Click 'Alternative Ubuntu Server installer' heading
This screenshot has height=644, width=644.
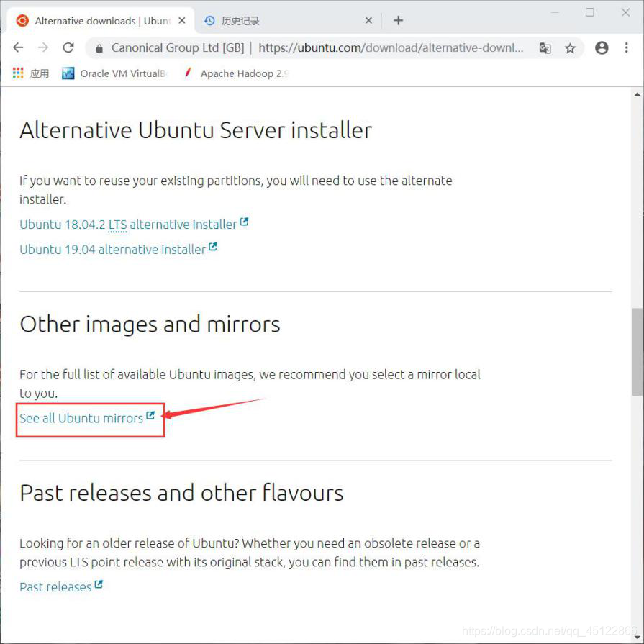coord(196,130)
